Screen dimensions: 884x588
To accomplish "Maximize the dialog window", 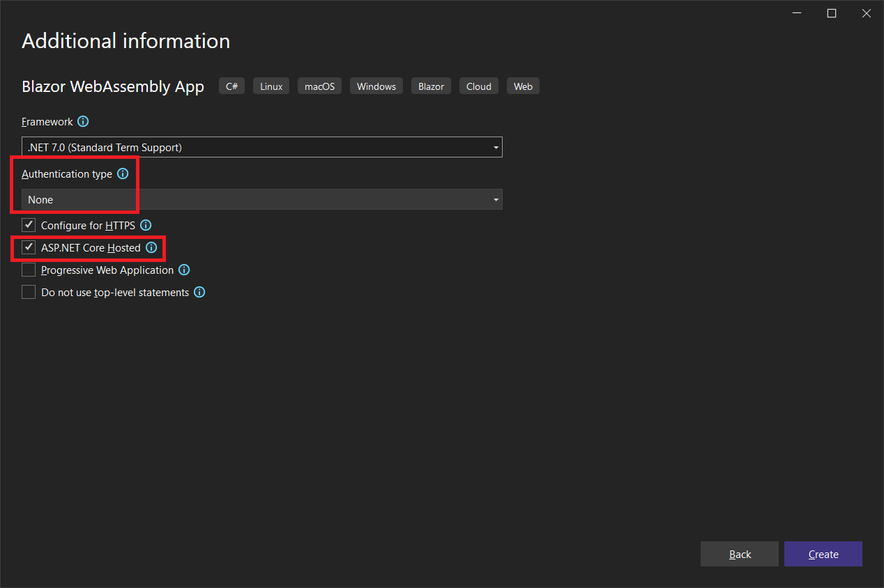I will click(832, 13).
